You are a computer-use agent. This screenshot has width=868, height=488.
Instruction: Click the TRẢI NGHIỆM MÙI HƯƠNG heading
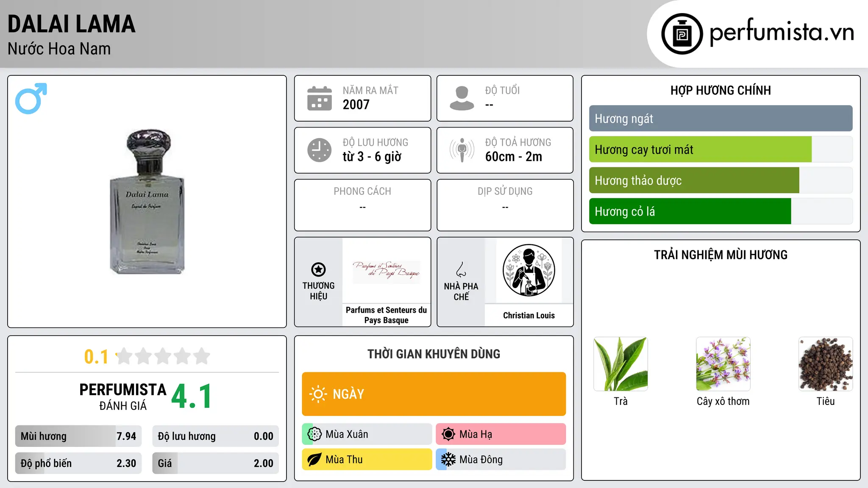721,255
